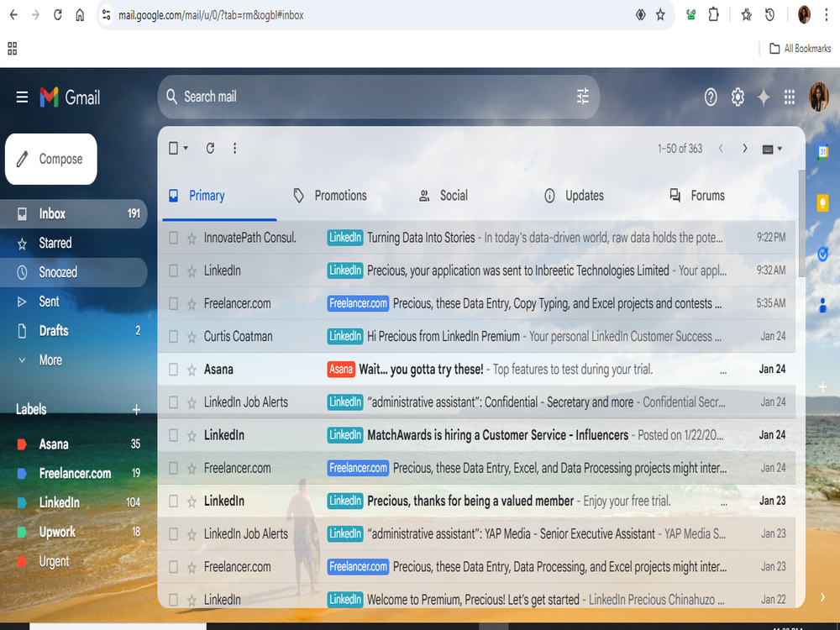Open the Snoozed folder
The height and width of the screenshot is (630, 840).
pyautogui.click(x=73, y=272)
